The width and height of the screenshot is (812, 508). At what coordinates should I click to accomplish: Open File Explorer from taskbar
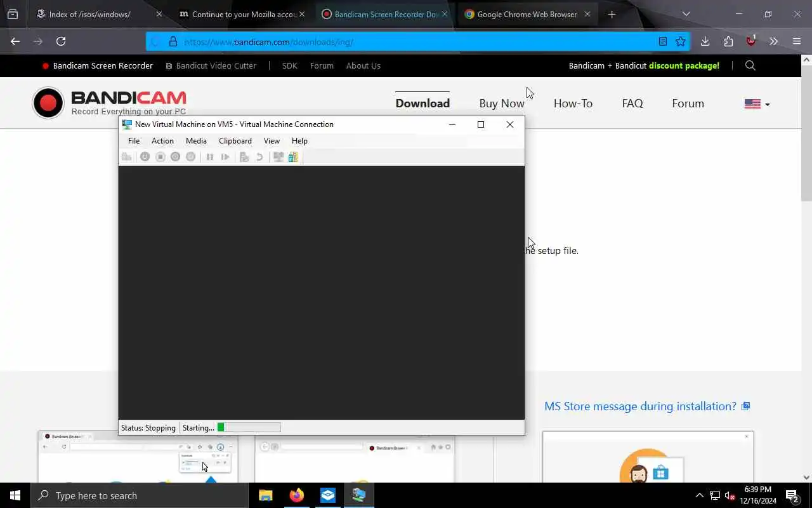tap(266, 495)
